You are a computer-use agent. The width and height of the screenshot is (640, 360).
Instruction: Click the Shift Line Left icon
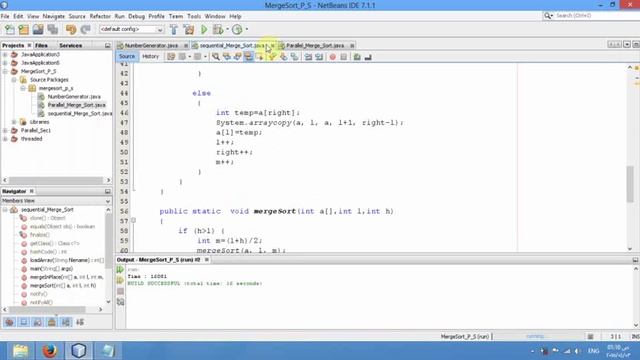pyautogui.click(x=309, y=57)
